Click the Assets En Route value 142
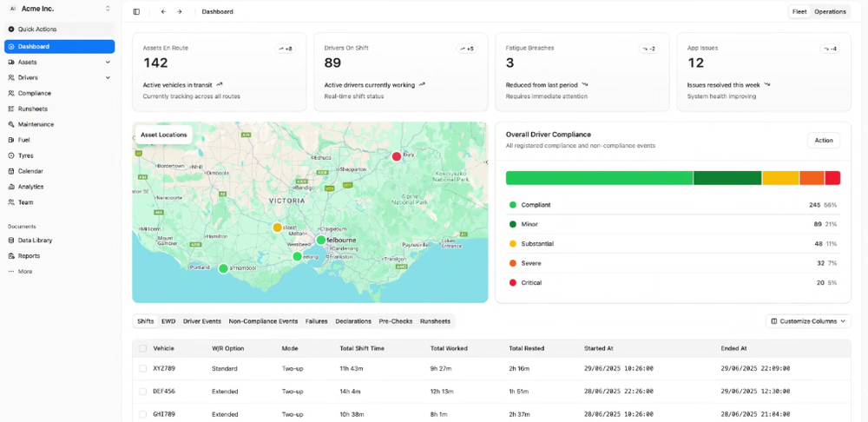 click(155, 63)
